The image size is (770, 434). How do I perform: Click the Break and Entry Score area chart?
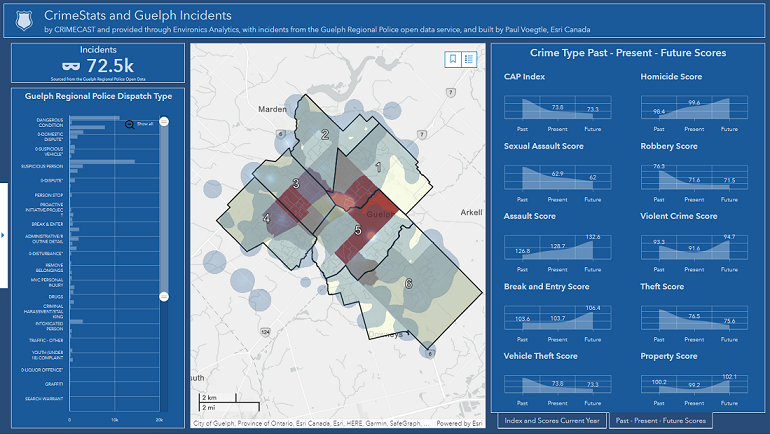click(557, 318)
